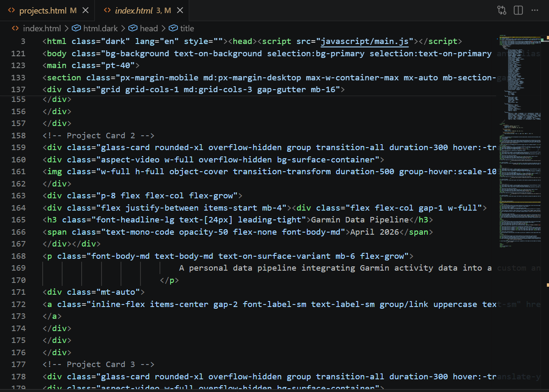Click the 'Project Card 3' comment
This screenshot has height=392, width=549.
[98, 365]
